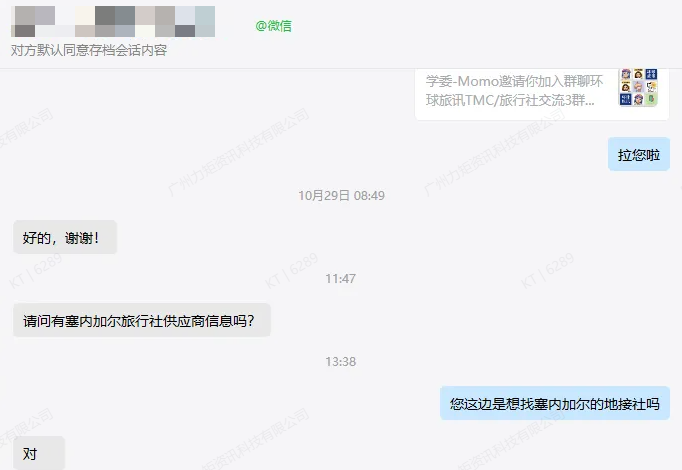Select the 请问有塞内加尔旅行社供应商信息吗 message
The image size is (682, 470).
click(x=142, y=320)
